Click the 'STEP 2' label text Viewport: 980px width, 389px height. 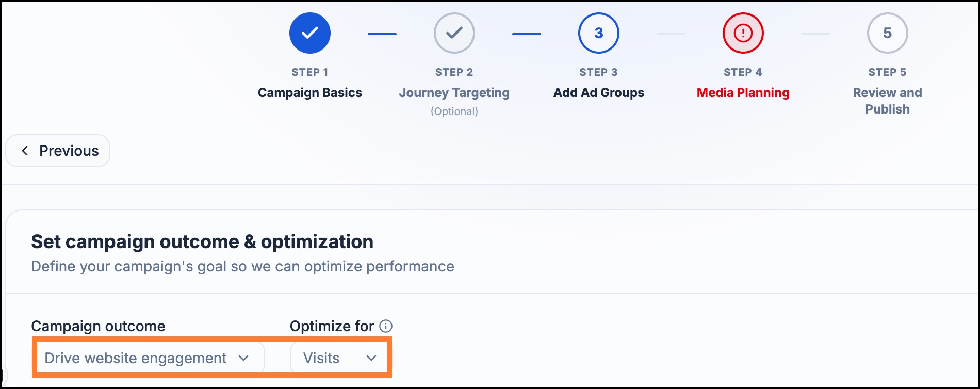454,72
